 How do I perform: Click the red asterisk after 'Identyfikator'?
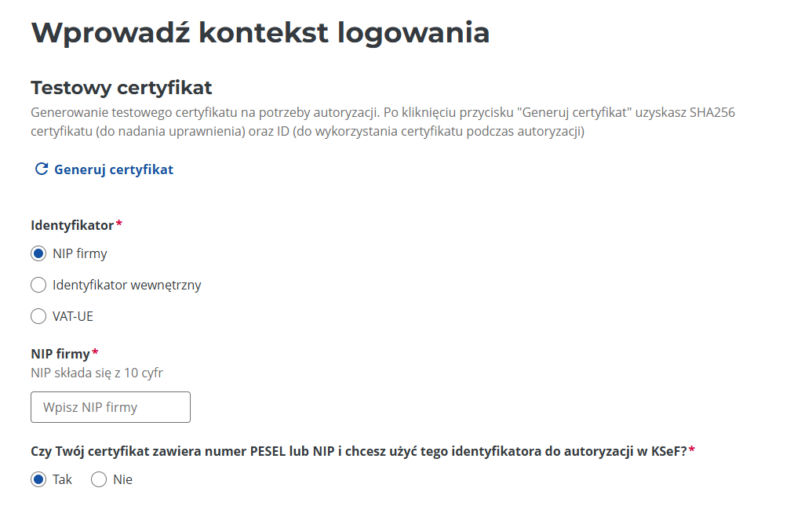[119, 222]
